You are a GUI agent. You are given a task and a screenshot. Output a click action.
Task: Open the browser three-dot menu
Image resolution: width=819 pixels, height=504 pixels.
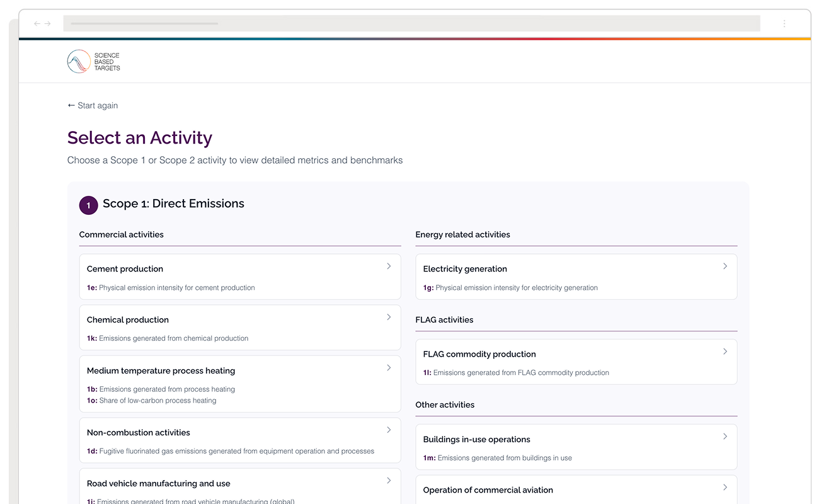click(784, 24)
